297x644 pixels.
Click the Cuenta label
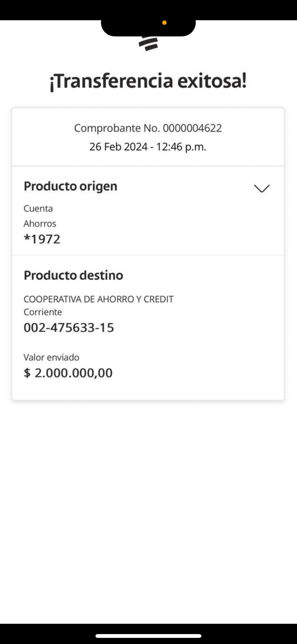(38, 208)
